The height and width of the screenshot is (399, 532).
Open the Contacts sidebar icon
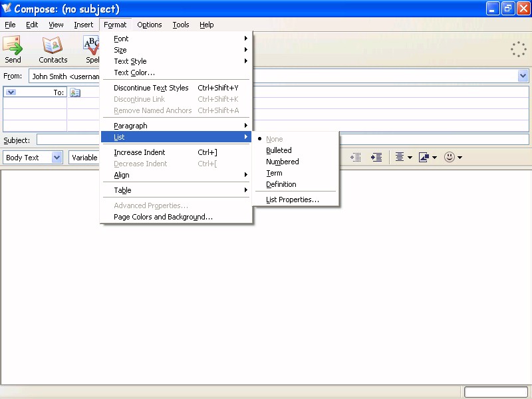[53, 49]
